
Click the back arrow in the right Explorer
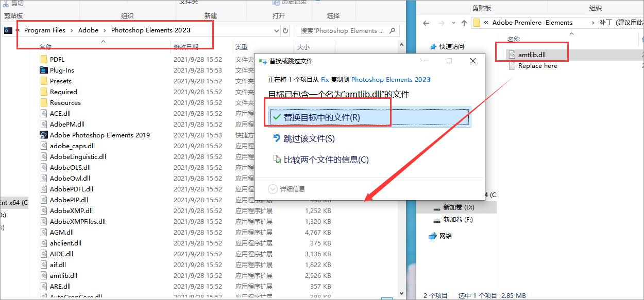427,23
